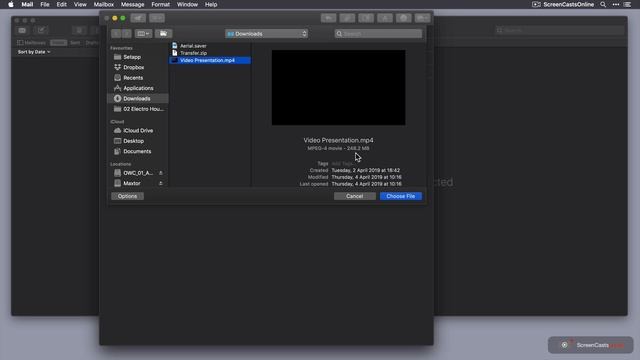Open the Help menu
This screenshot has width=640, height=360.
coord(211,4)
